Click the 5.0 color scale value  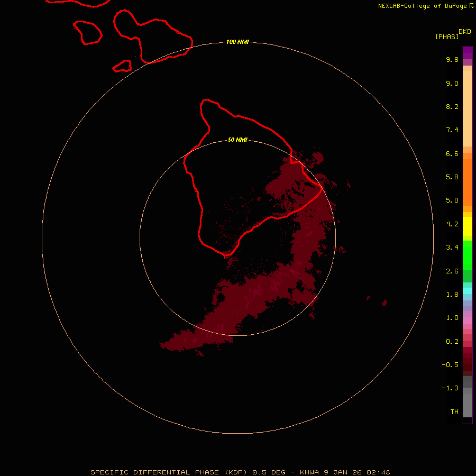pyautogui.click(x=452, y=200)
